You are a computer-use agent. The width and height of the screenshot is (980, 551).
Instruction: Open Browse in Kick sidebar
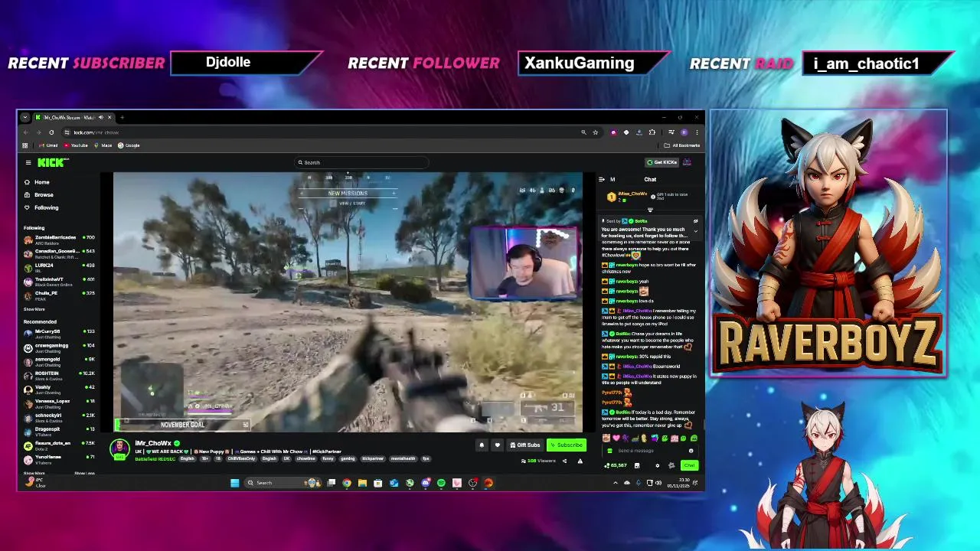(x=38, y=194)
